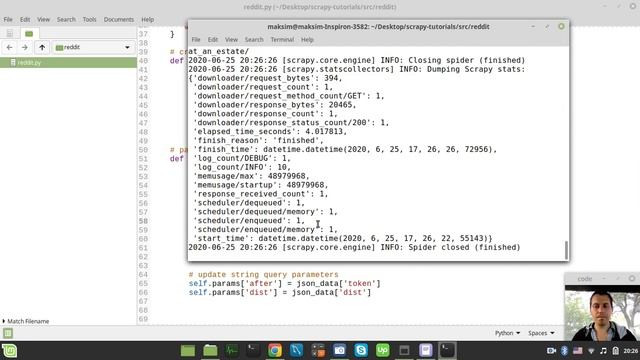Click the self.params['after'] code line
640x360 pixels.
point(284,283)
